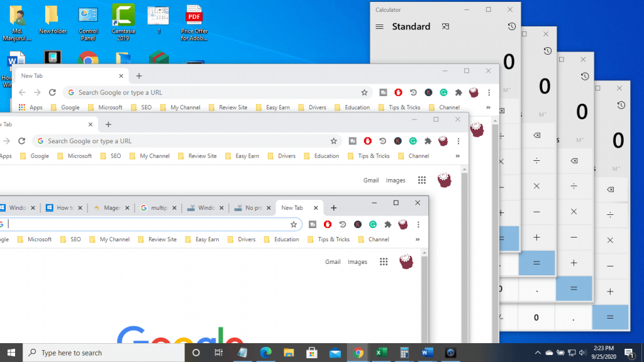This screenshot has width=644, height=362.
Task: Select the New Tab tab in top Chrome window
Action: pyautogui.click(x=72, y=76)
